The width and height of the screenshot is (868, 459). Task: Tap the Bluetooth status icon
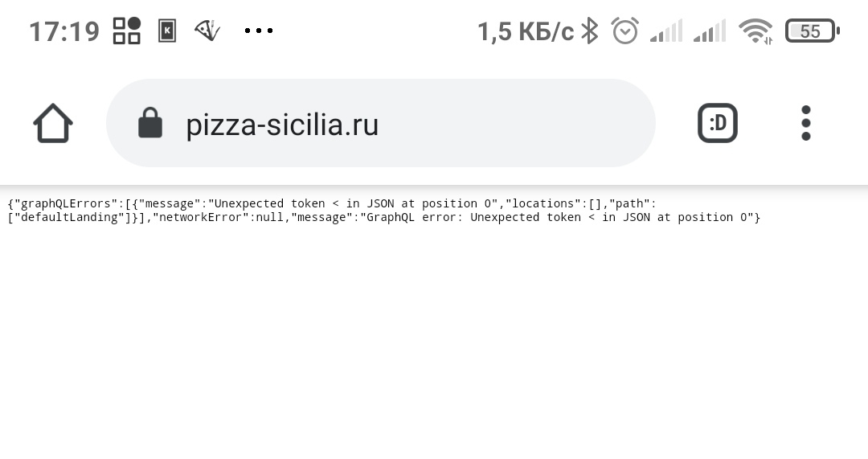(590, 31)
